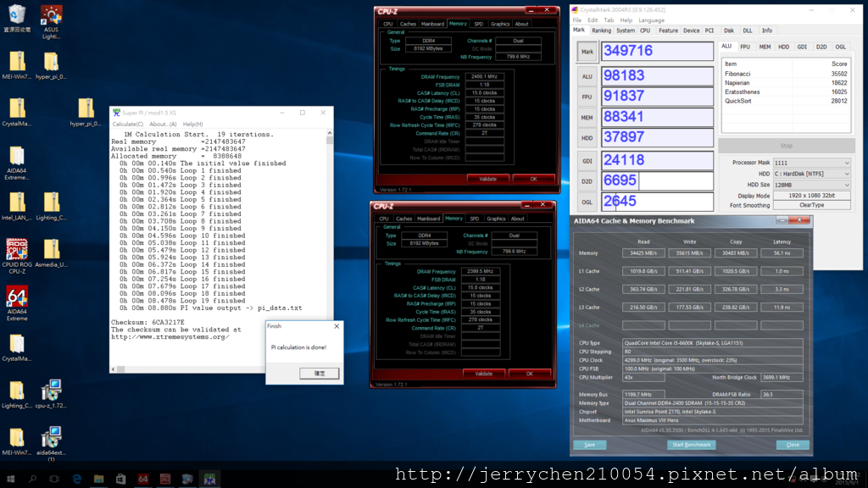Image resolution: width=868 pixels, height=488 pixels.
Task: Switch to the Disk tab in CrystalMark
Action: [729, 31]
